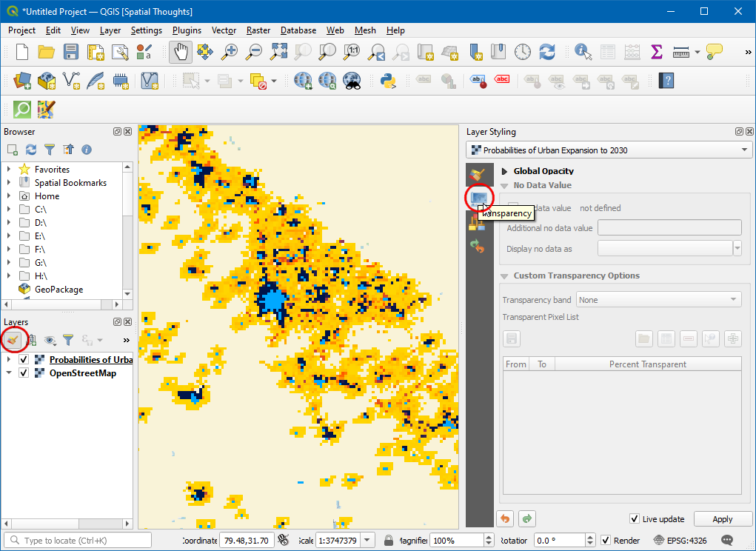Select the Identify Features tool
Image resolution: width=756 pixels, height=551 pixels.
[583, 52]
